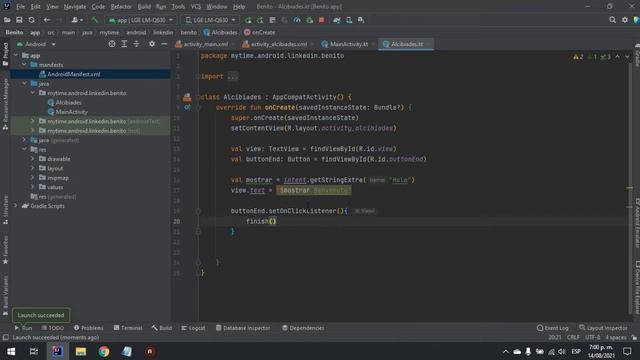Open the Android project view dropdown
The image size is (640, 360).
(x=36, y=44)
